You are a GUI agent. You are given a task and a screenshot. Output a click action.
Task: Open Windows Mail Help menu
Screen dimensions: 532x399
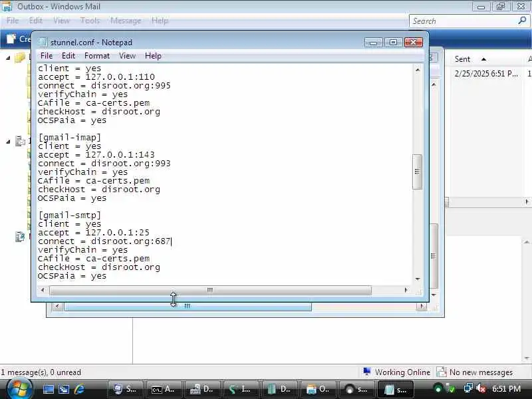160,21
